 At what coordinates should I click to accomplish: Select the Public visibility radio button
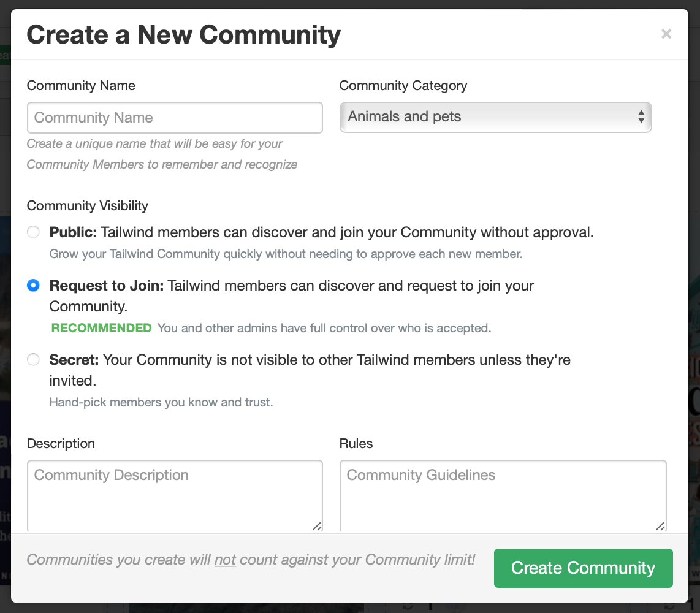[33, 232]
